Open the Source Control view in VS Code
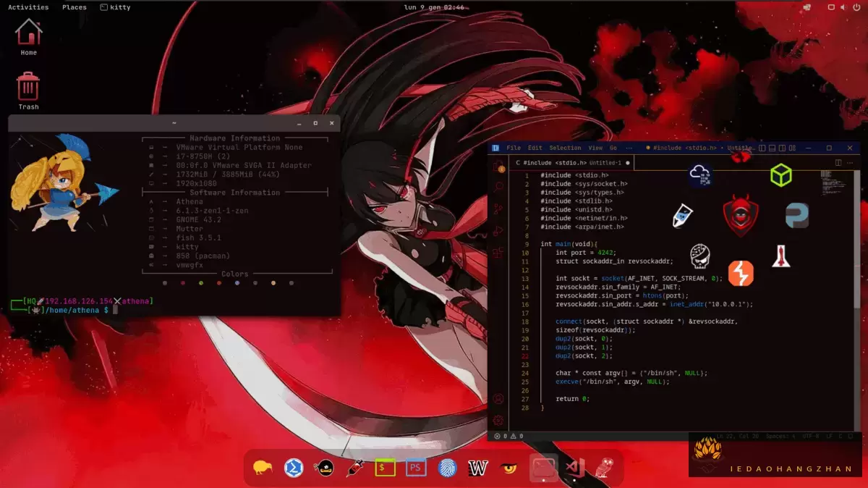The height and width of the screenshot is (488, 868). pos(498,209)
